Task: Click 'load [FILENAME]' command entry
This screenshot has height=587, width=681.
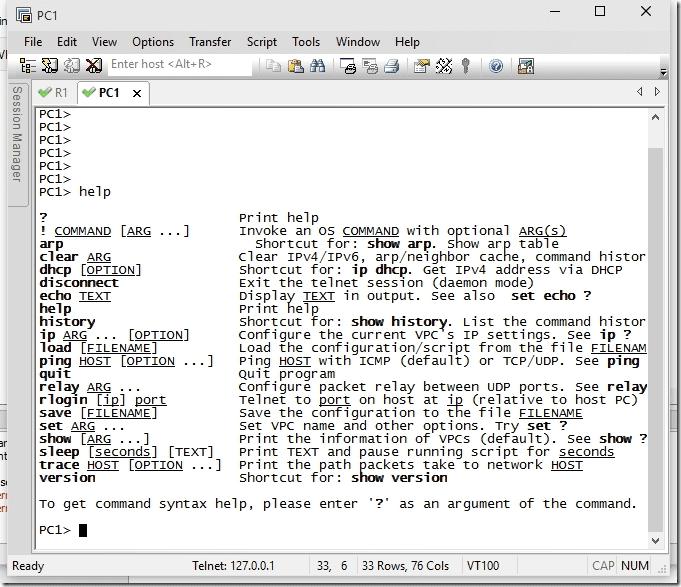Action: 98,348
